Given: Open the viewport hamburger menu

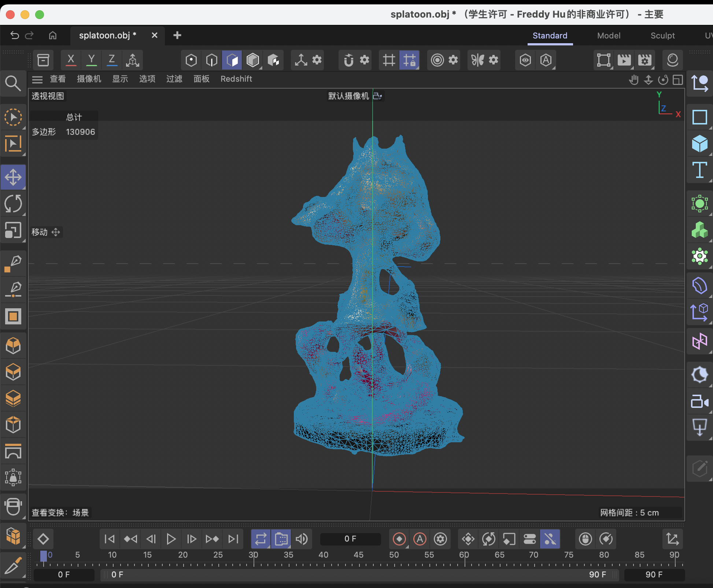Looking at the screenshot, I should coord(37,79).
